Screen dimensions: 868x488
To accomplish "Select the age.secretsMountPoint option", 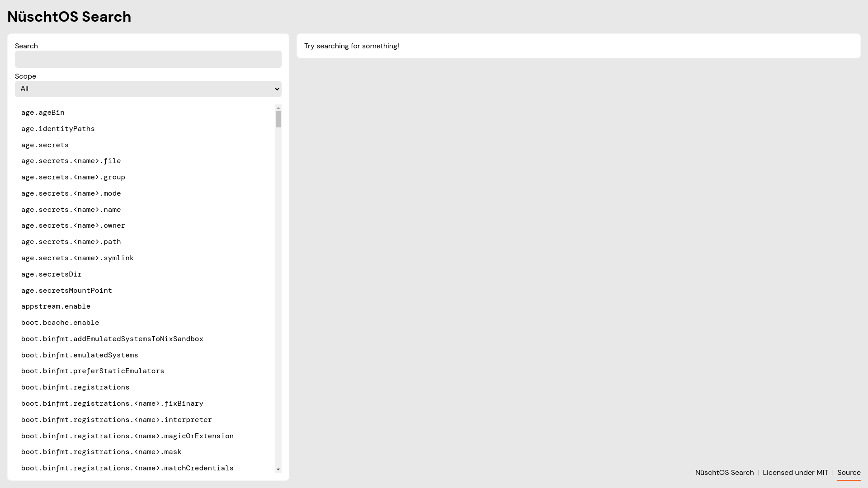I will [x=145, y=291].
